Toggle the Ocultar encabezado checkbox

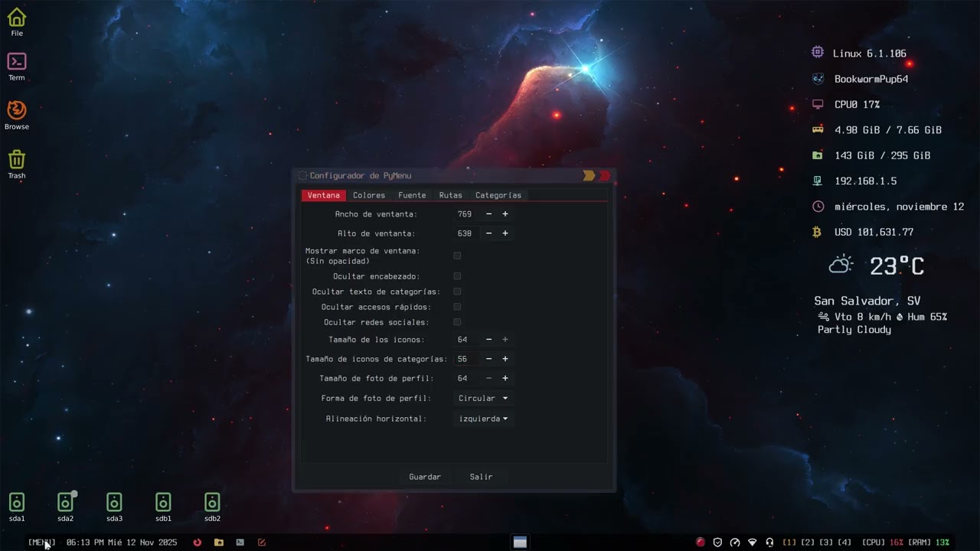457,276
